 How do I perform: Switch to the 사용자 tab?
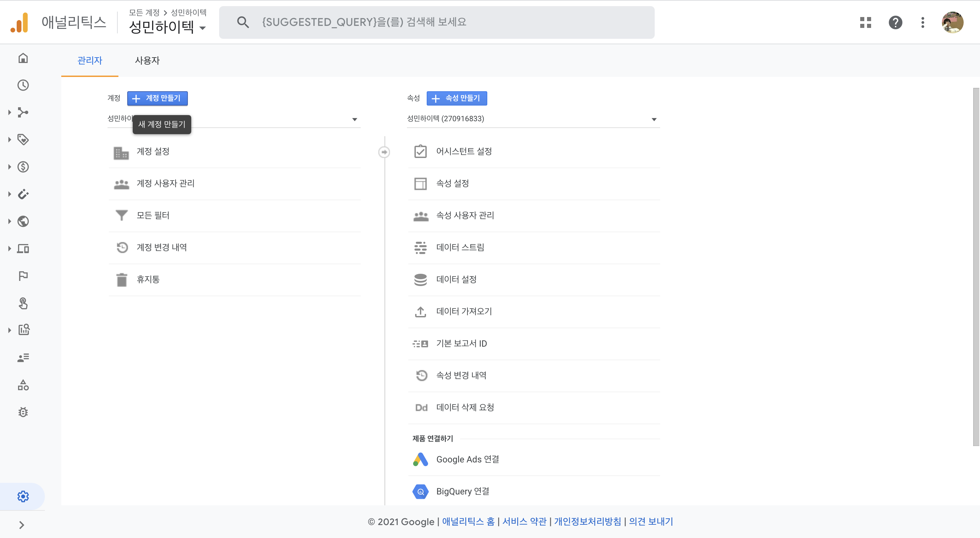click(x=147, y=61)
